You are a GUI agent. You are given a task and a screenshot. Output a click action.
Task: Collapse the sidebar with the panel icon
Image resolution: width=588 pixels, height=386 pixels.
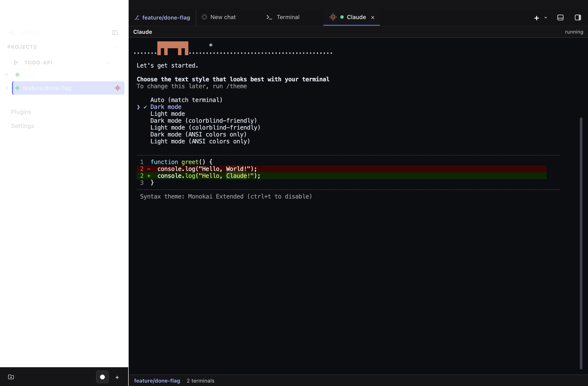[x=115, y=33]
